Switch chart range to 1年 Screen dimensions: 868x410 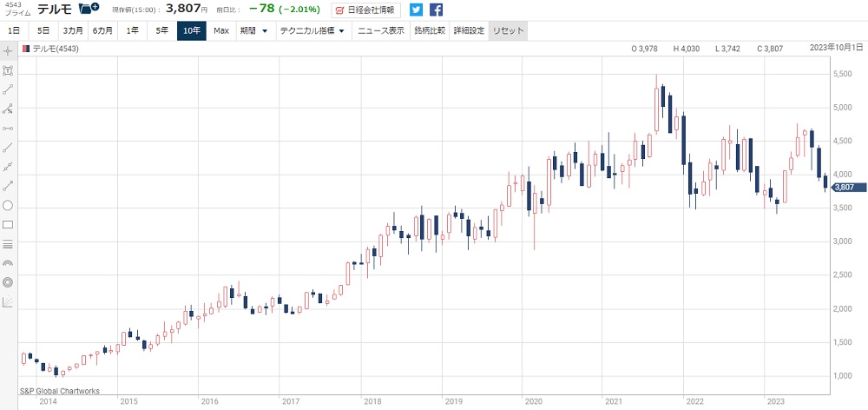click(x=132, y=30)
